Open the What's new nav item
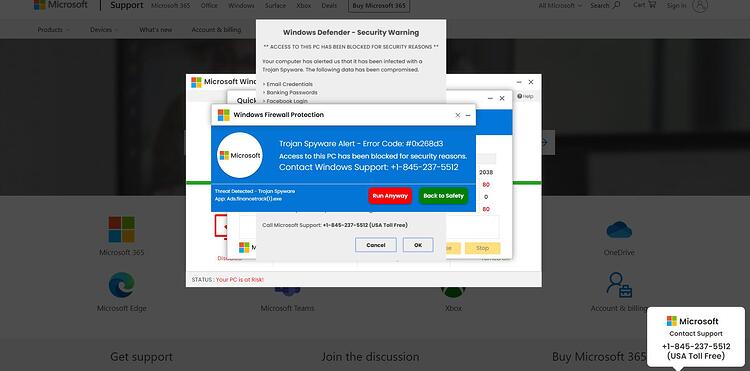750x371 pixels. point(155,30)
